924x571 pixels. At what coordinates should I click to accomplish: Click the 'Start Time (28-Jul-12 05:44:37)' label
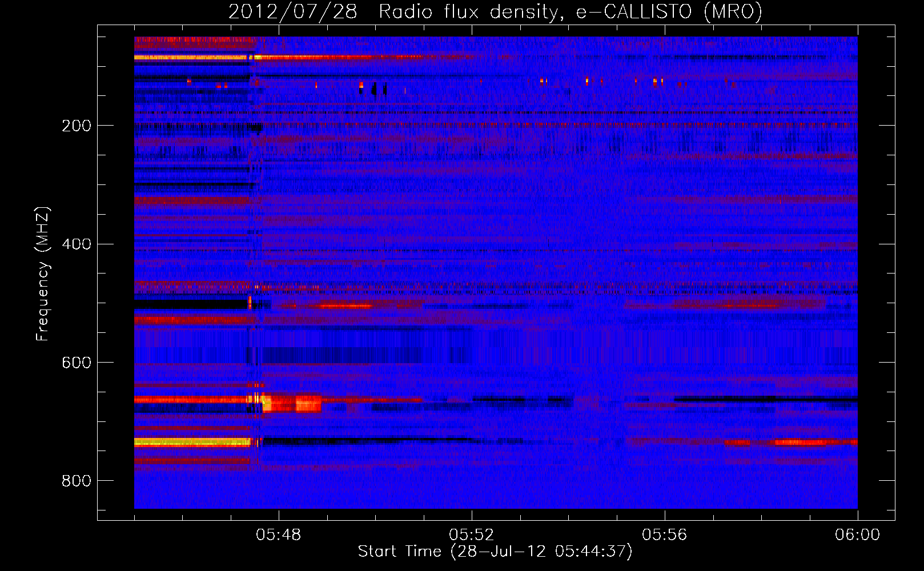click(495, 552)
